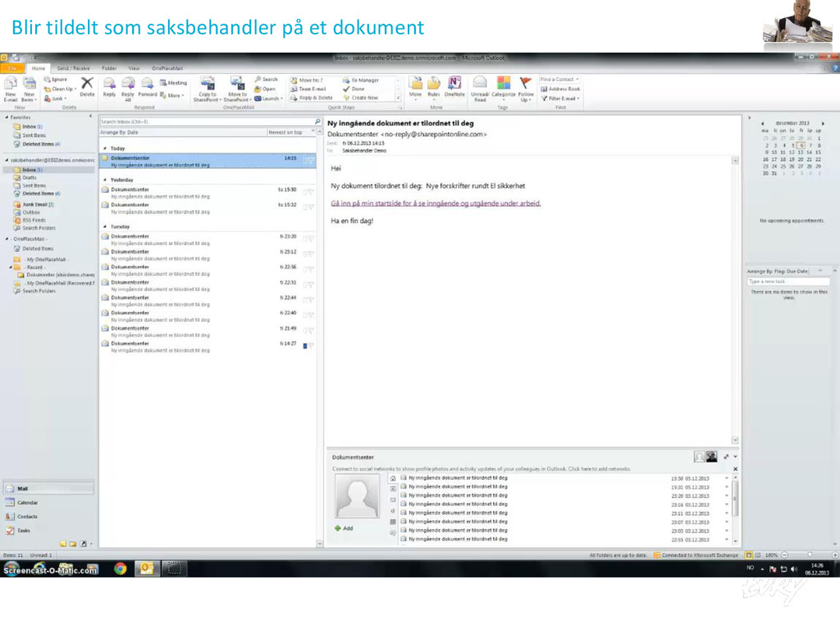Switch to the Send / Receive tab
This screenshot has height=630, width=840.
[73, 69]
